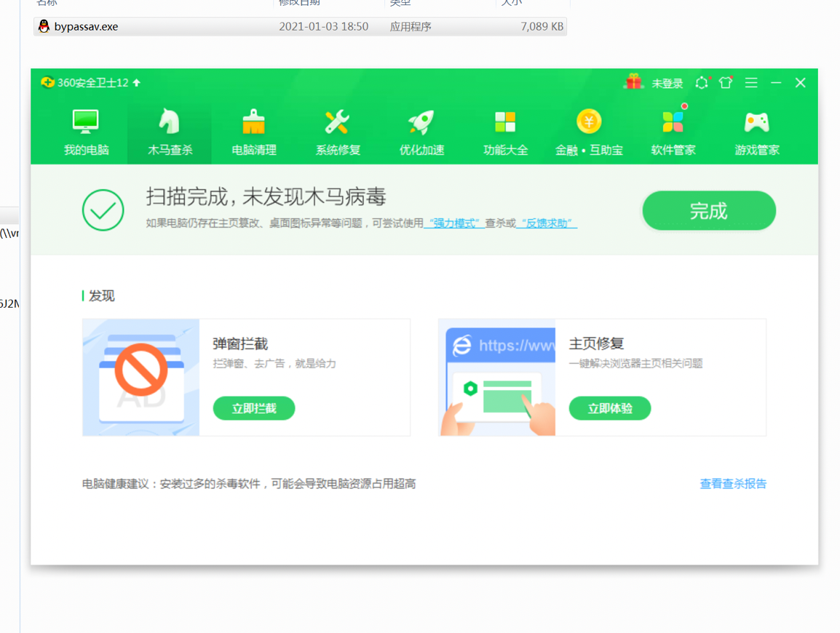
Task: Select the 木马查杀 horse icon tab
Action: (x=170, y=122)
